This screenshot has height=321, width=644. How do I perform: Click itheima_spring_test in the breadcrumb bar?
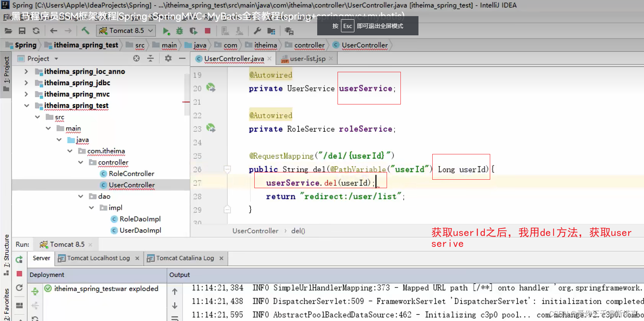86,45
